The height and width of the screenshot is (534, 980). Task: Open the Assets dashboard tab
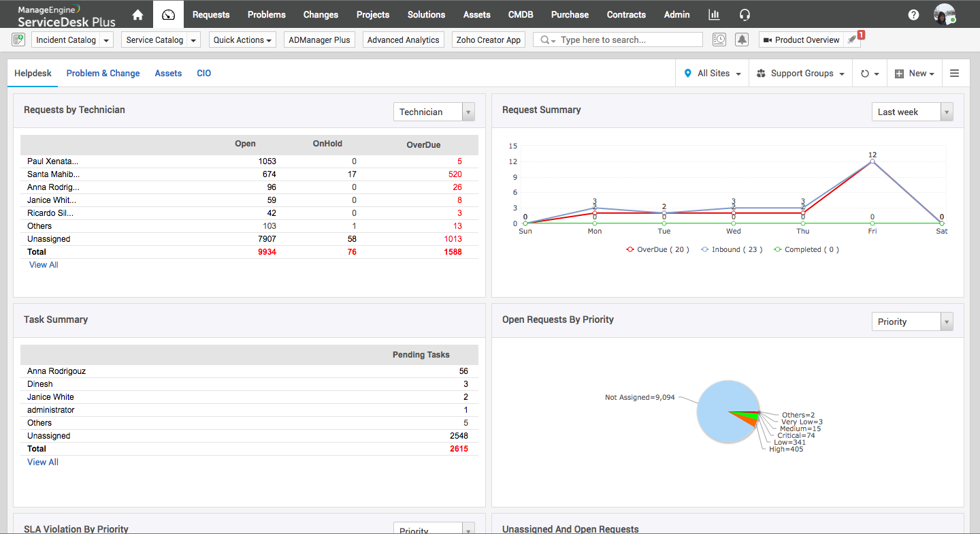click(x=168, y=73)
